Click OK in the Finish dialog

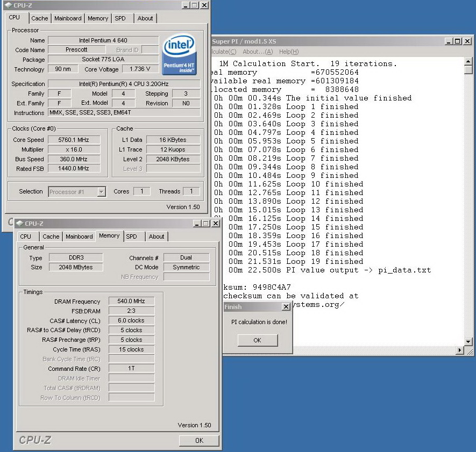pyautogui.click(x=258, y=340)
